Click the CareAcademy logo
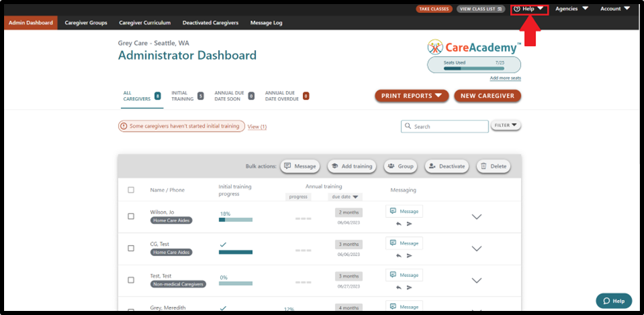The image size is (644, 315). click(474, 48)
